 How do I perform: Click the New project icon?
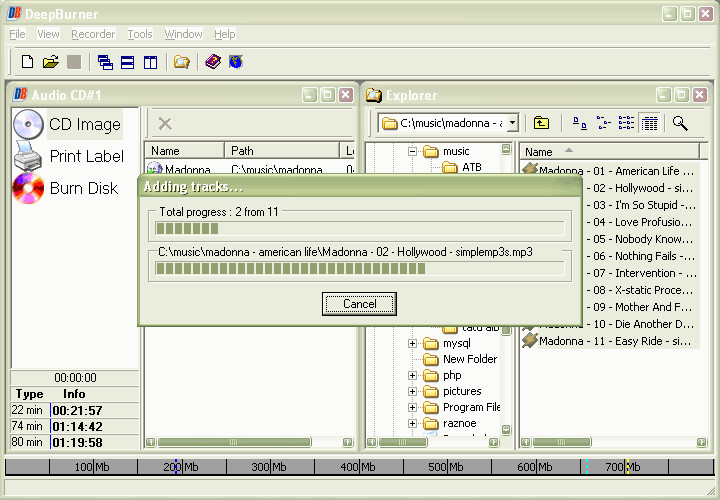pyautogui.click(x=28, y=62)
